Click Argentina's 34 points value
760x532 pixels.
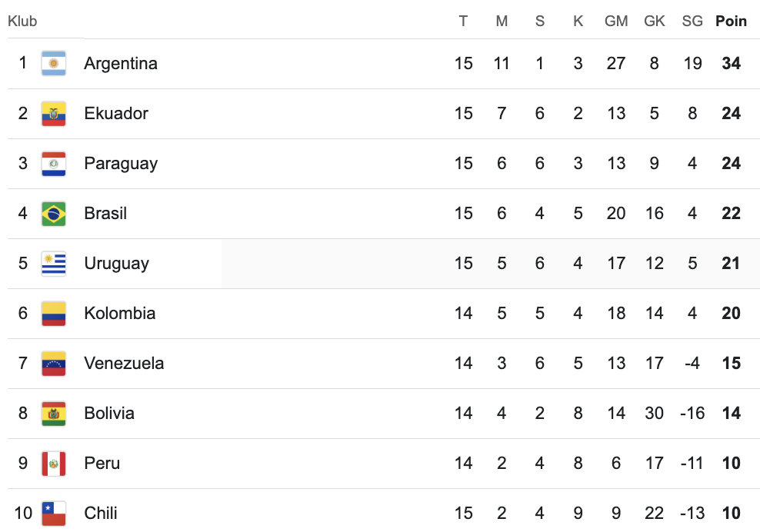[731, 64]
